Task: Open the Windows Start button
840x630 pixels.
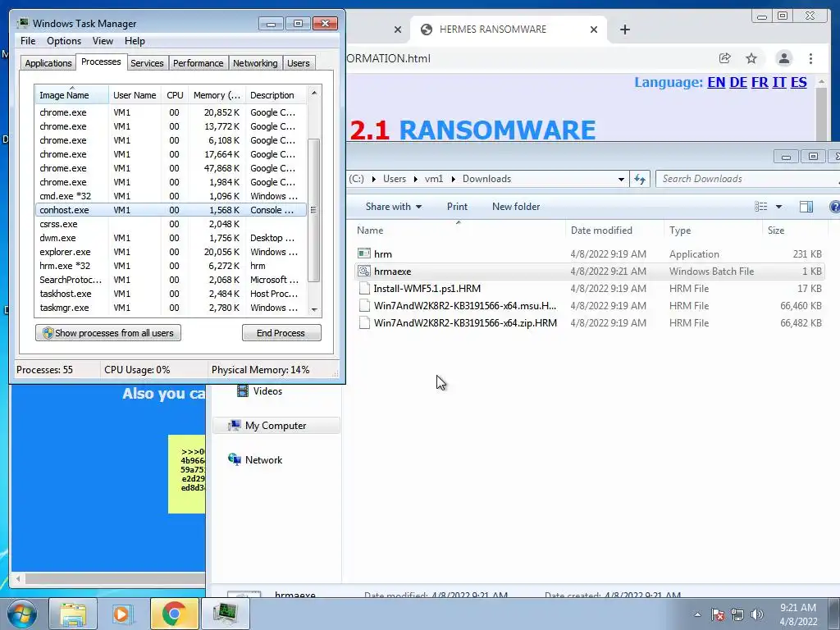Action: (x=21, y=614)
